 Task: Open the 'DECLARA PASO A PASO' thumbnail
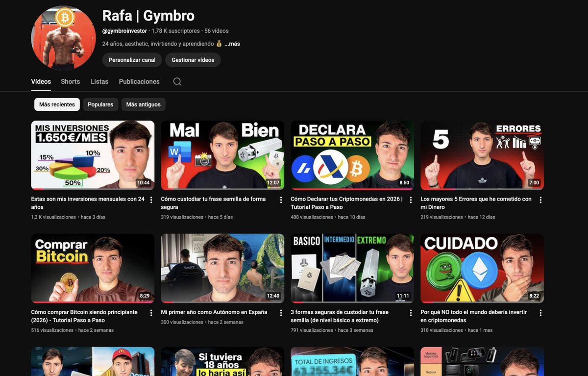pos(352,155)
